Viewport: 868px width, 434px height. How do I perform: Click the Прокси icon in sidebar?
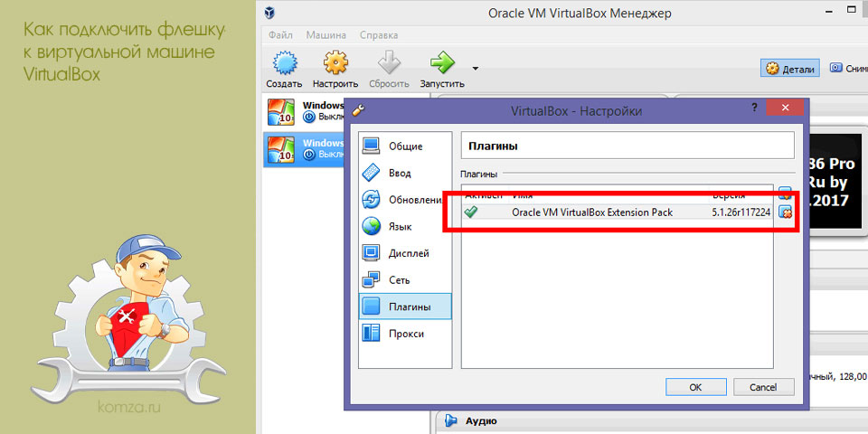click(371, 334)
